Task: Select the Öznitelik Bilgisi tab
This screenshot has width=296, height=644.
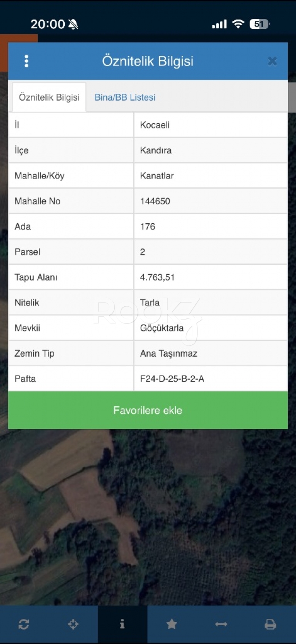Action: 49,97
